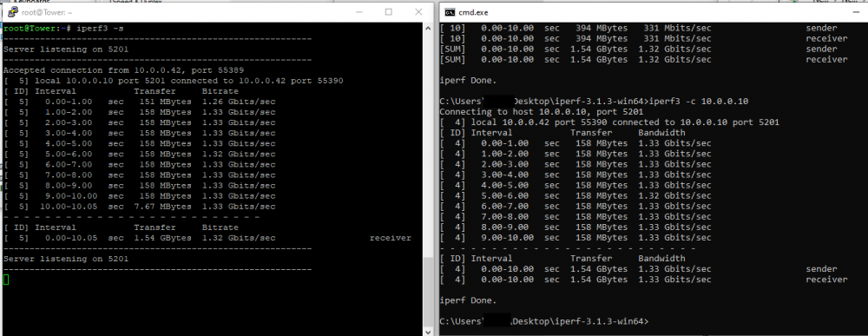This screenshot has height=336, width=868.
Task: Click the last 'iperf Done.' line in cmd
Action: [x=468, y=301]
